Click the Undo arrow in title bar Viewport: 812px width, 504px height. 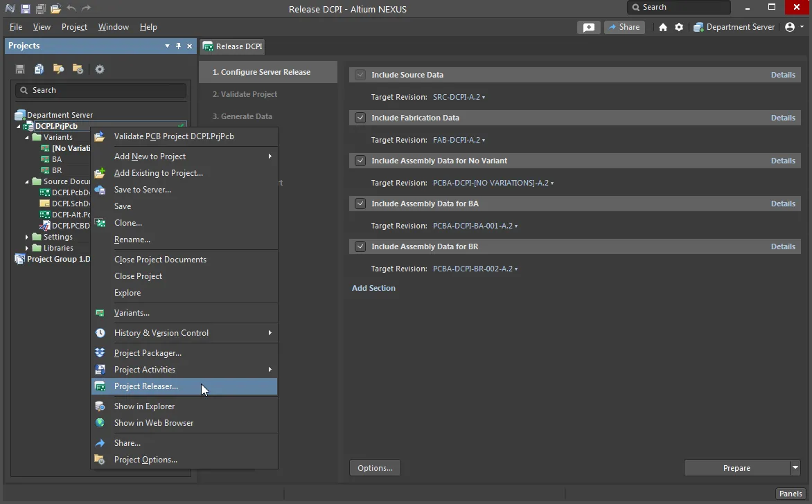point(71,8)
